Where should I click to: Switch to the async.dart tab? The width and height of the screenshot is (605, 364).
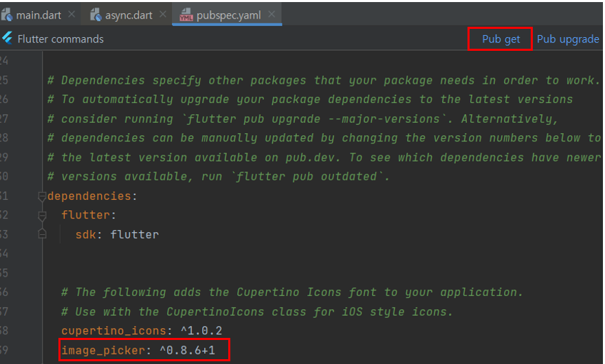pyautogui.click(x=129, y=15)
